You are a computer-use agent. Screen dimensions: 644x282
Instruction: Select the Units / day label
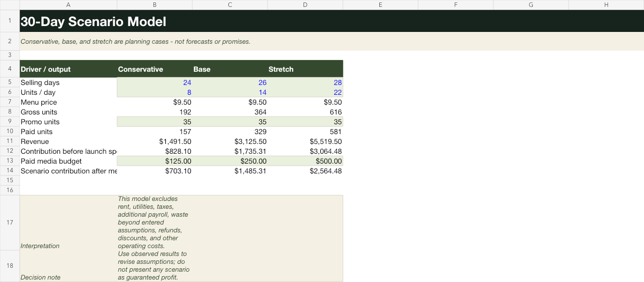(x=68, y=92)
